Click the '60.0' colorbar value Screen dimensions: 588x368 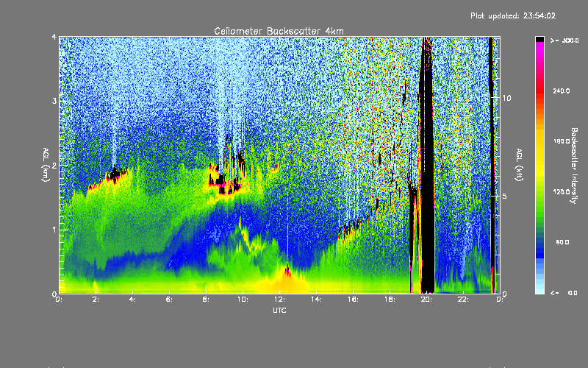click(562, 242)
